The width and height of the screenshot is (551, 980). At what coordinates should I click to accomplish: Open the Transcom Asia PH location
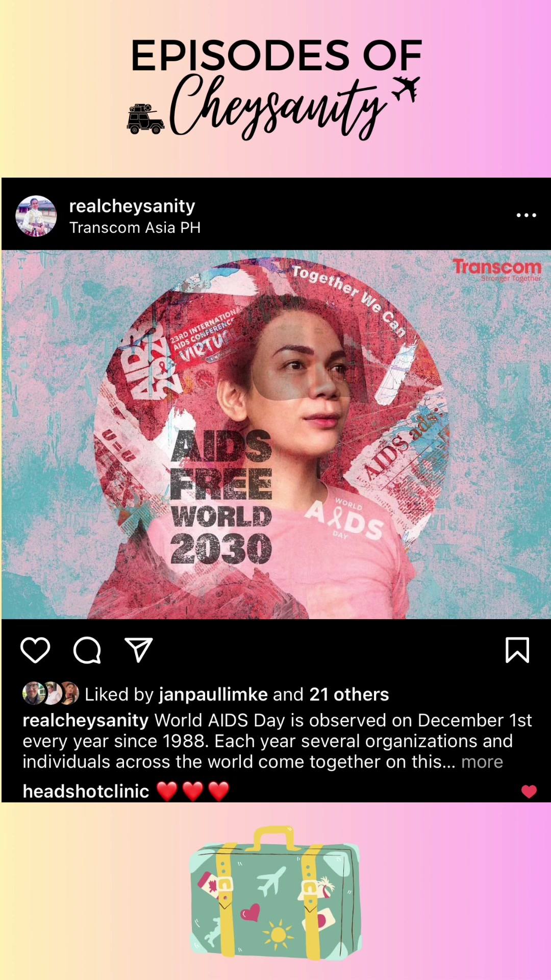[135, 228]
